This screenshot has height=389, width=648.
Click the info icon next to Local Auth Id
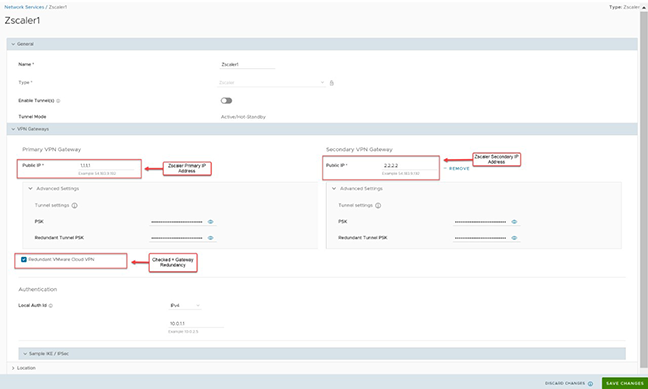[x=50, y=306]
